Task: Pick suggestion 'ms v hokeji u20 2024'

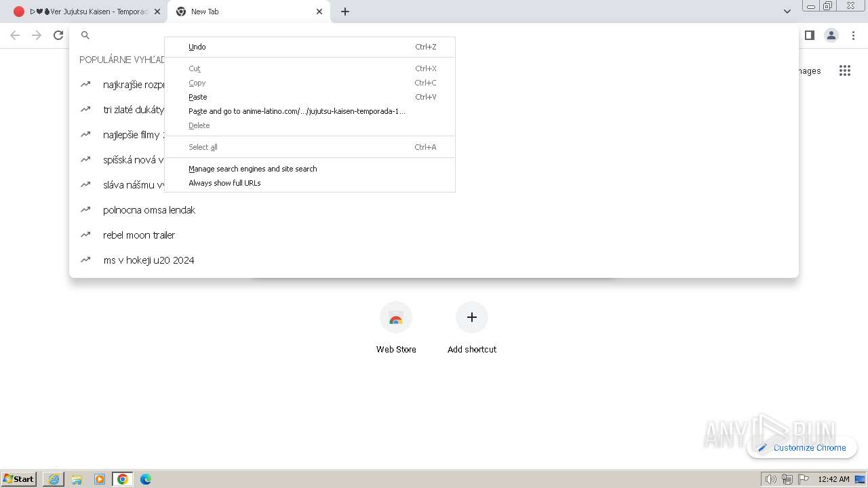Action: pos(434,260)
